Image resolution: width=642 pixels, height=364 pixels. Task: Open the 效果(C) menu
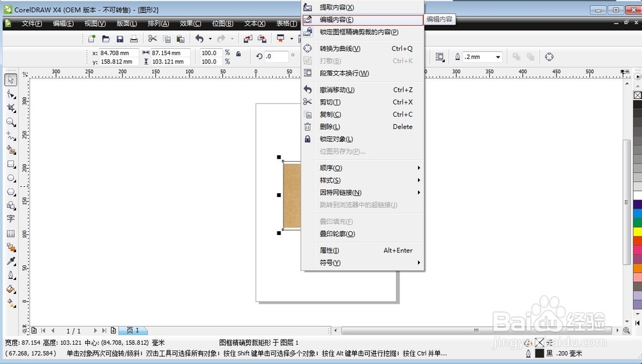(x=191, y=24)
